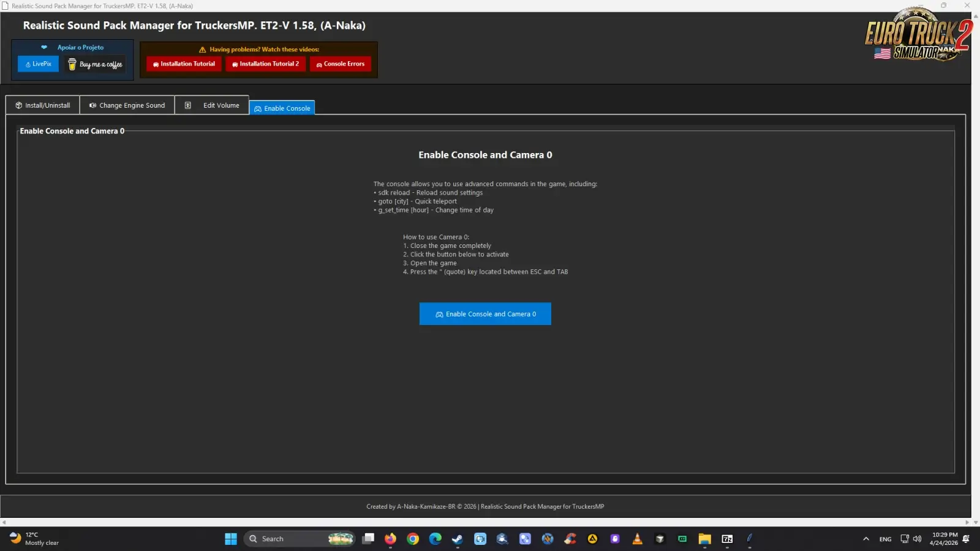The height and width of the screenshot is (551, 980).
Task: Go to the Edit Volume tab
Action: 213,105
